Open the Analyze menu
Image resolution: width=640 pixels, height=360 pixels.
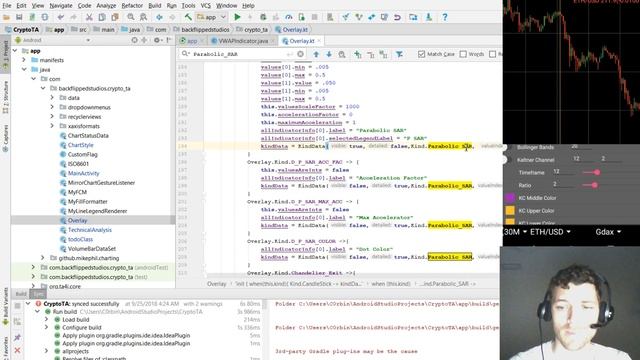click(106, 5)
